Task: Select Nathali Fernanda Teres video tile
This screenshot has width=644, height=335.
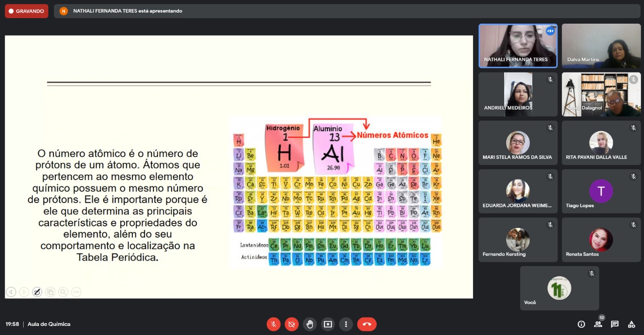Action: point(518,46)
